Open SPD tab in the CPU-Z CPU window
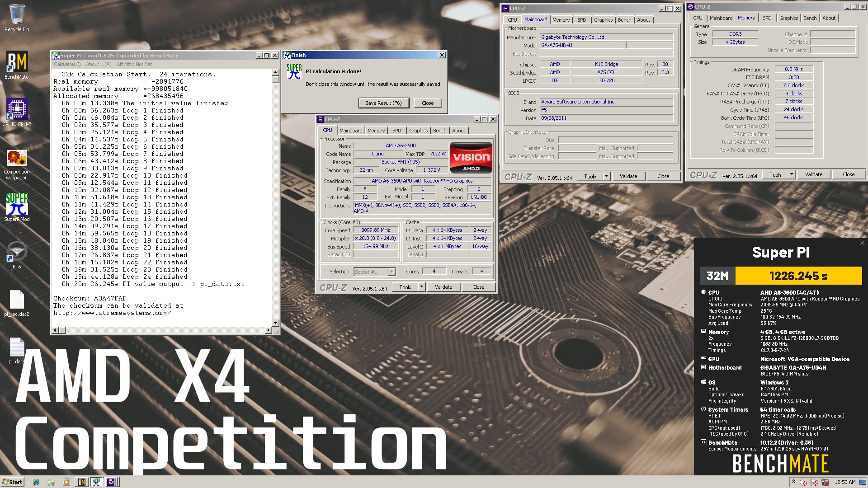 pyautogui.click(x=397, y=131)
